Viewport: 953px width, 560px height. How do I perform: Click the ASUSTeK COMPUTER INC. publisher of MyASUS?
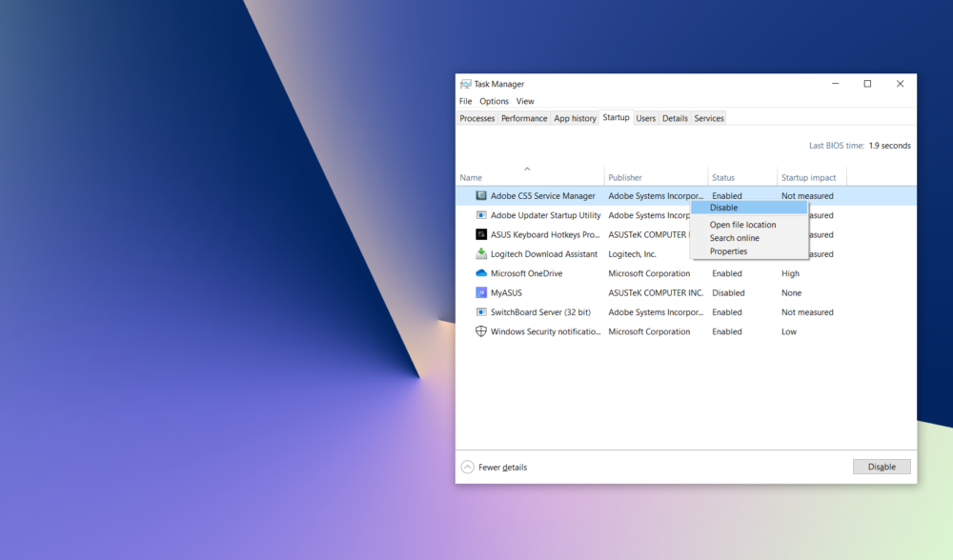(x=656, y=292)
